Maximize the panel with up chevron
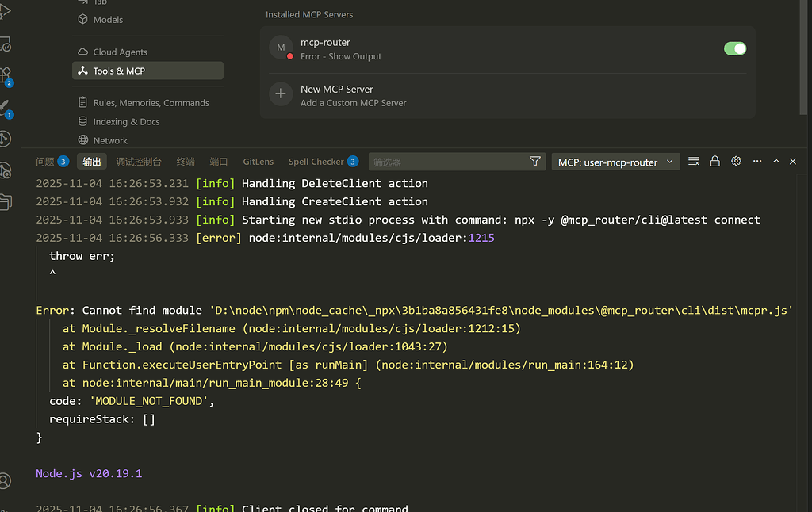 (776, 162)
